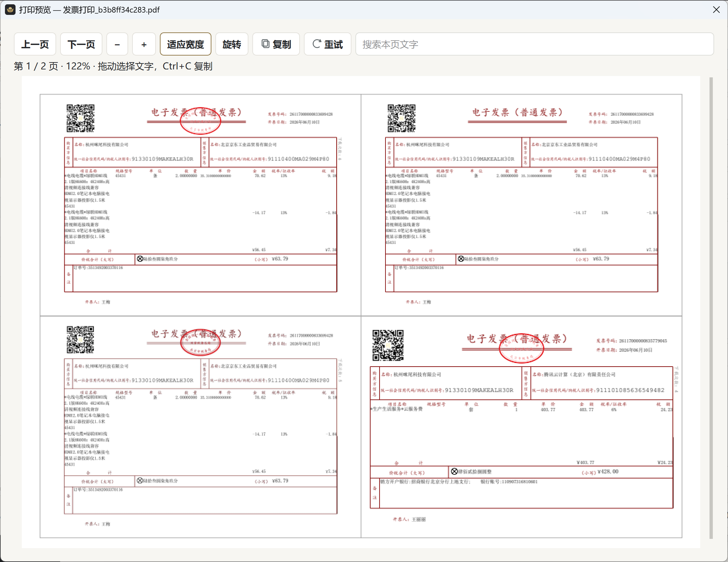The height and width of the screenshot is (562, 728).
Task: Zoom out using the minus button
Action: [117, 44]
